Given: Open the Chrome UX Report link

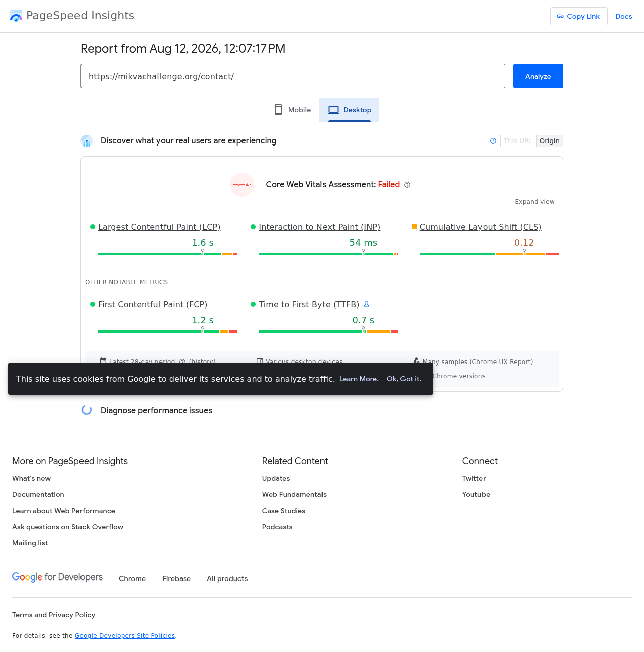Looking at the screenshot, I should [x=502, y=362].
